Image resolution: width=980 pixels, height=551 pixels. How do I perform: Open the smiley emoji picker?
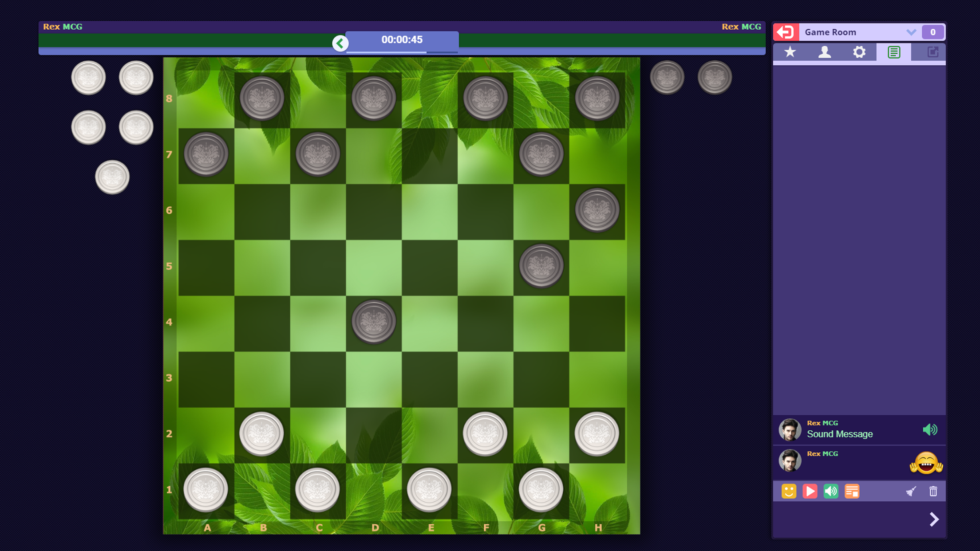789,491
